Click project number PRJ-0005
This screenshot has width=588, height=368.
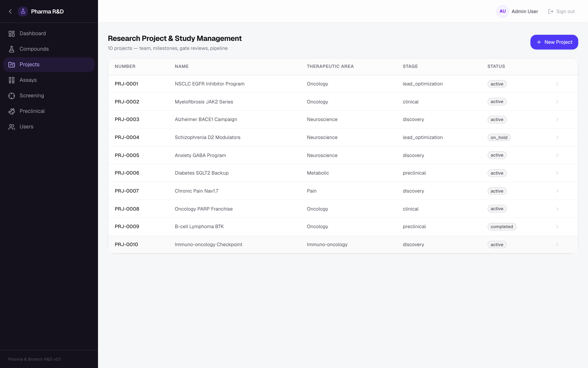coord(127,155)
